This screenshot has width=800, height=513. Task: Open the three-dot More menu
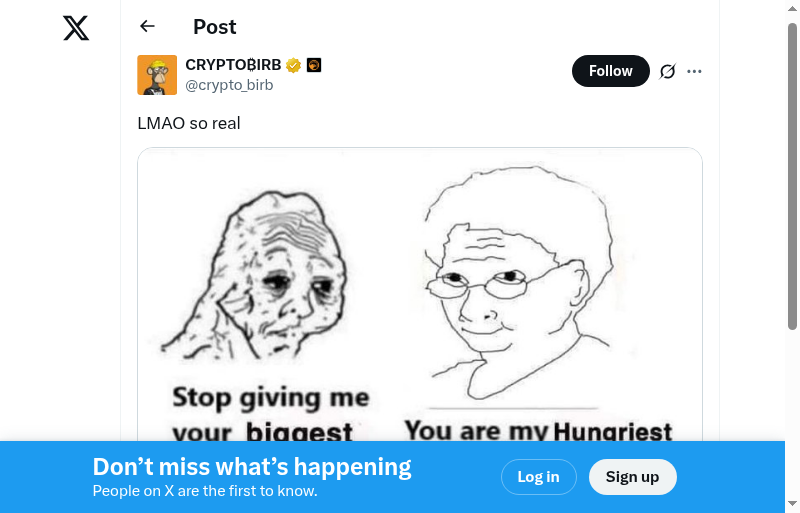pyautogui.click(x=695, y=71)
